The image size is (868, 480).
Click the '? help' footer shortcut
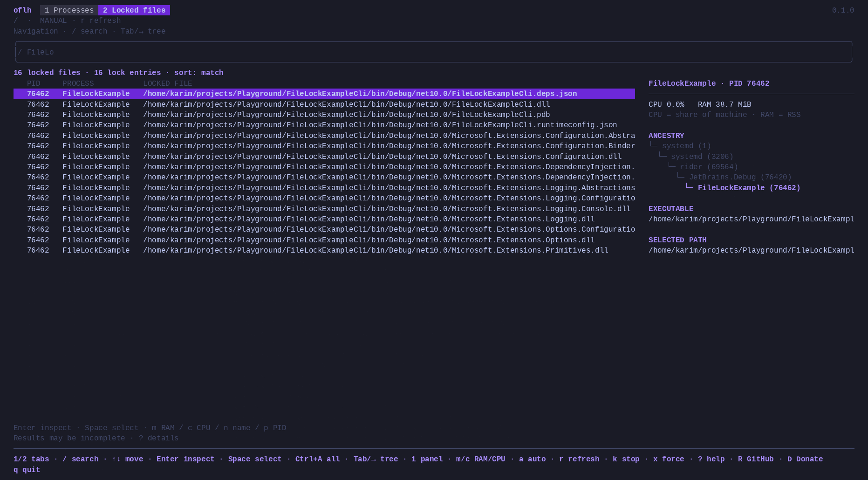point(711,459)
